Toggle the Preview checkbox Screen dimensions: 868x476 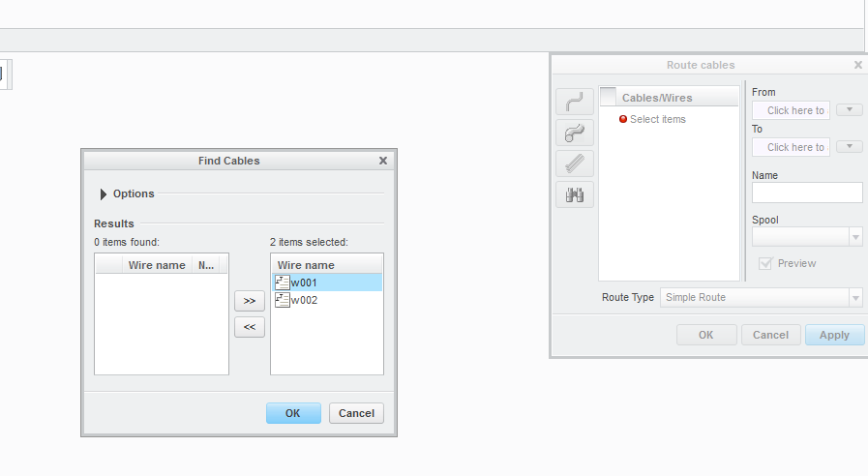(765, 263)
